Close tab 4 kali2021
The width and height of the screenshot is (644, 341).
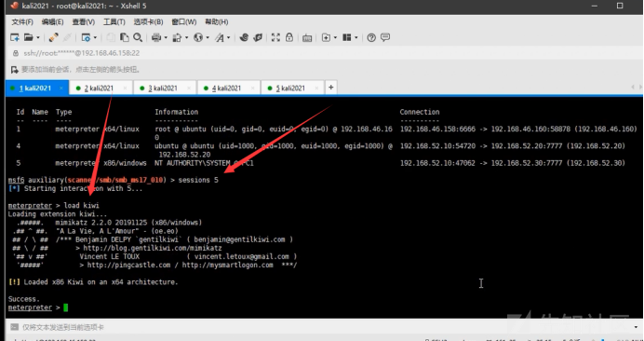252,88
